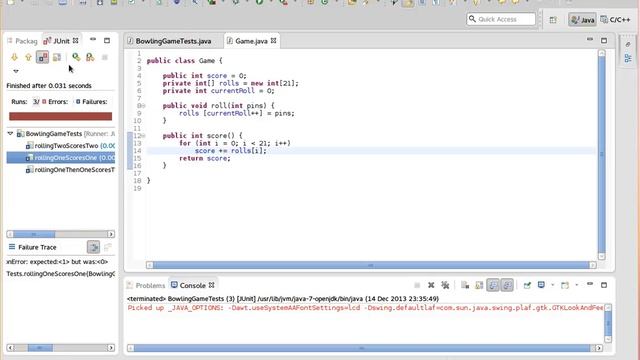
Task: Toggle JUnit scroll lock button
Action: pyautogui.click(x=57, y=57)
